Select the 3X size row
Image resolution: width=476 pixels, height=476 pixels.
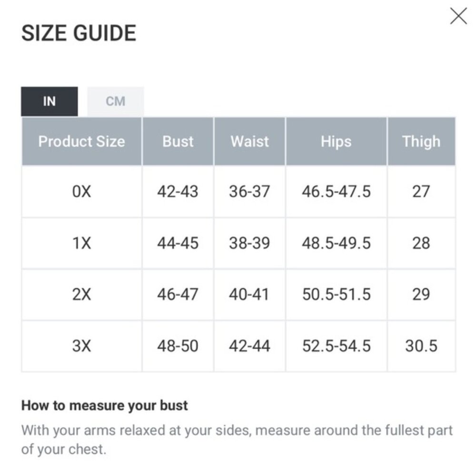click(x=81, y=346)
